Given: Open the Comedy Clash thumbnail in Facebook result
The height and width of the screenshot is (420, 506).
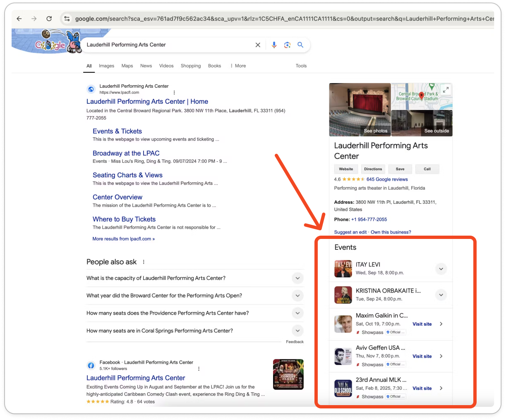Looking at the screenshot, I should 288,375.
